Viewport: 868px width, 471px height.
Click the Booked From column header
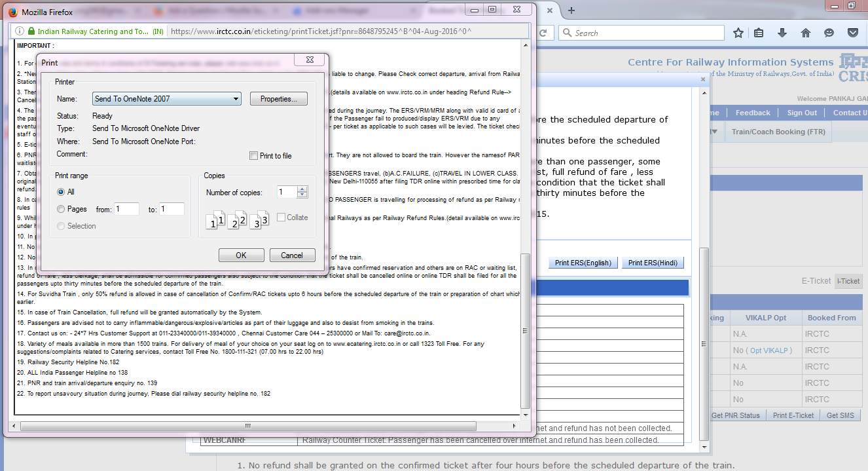click(831, 318)
